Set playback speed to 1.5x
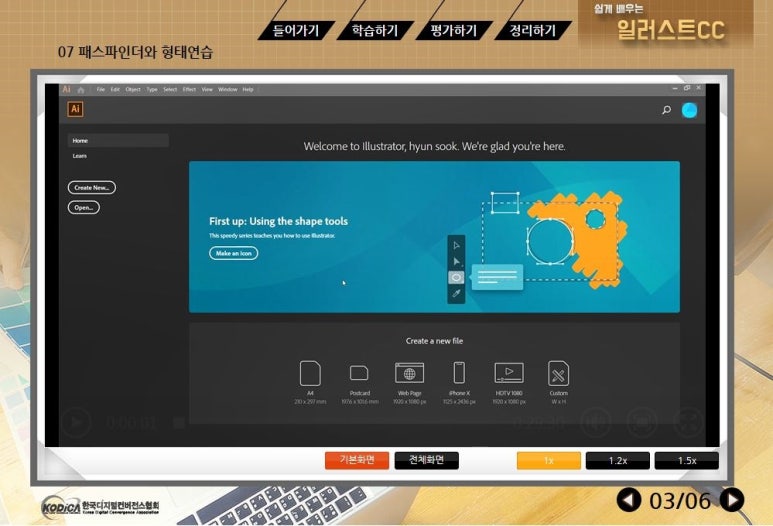773x526 pixels. click(x=687, y=460)
